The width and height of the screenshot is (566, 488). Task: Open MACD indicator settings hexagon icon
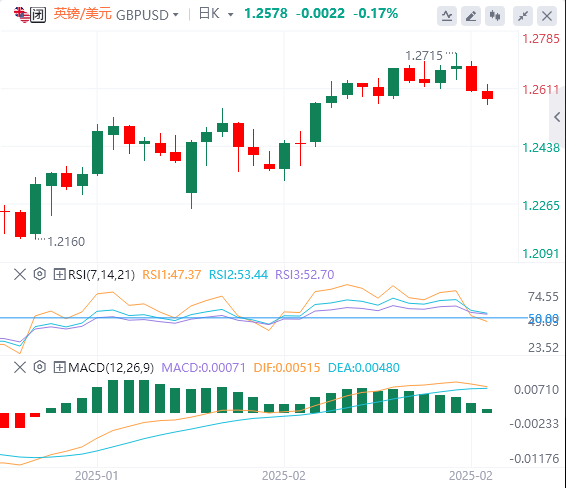click(39, 367)
